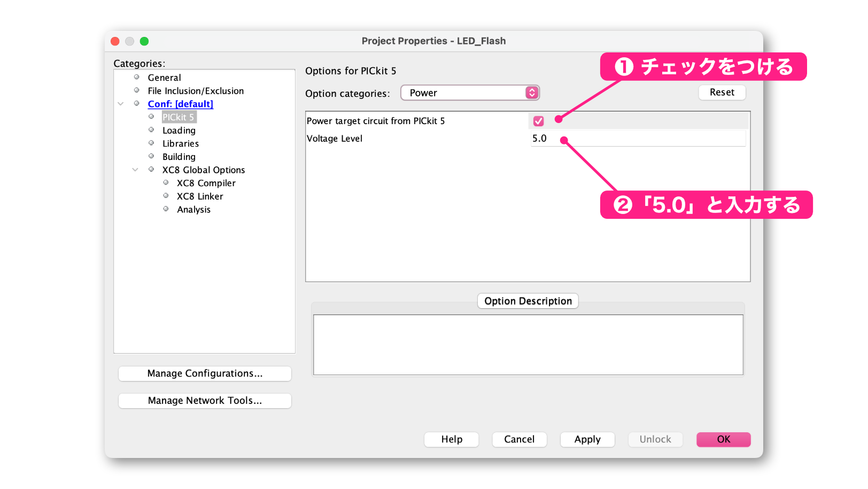Open Manage Network Tools dialog
The image size is (868, 489).
205,401
